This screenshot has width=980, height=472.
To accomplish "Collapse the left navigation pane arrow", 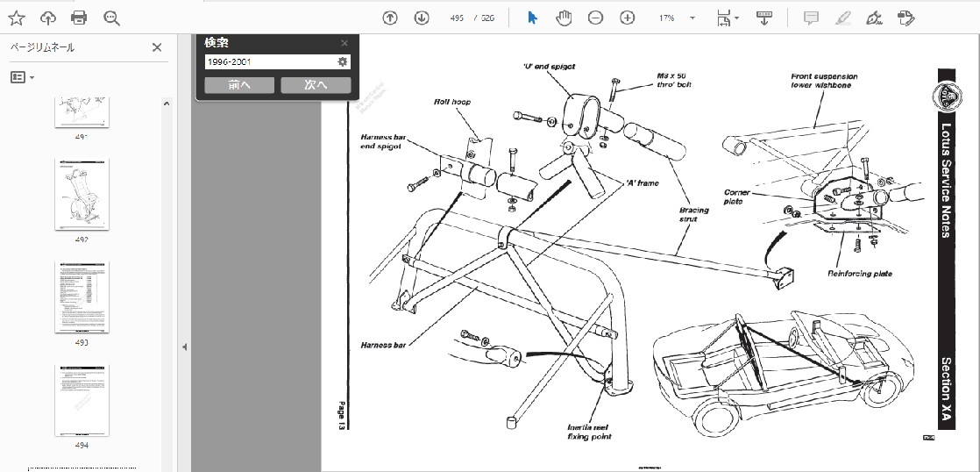I will coord(184,347).
